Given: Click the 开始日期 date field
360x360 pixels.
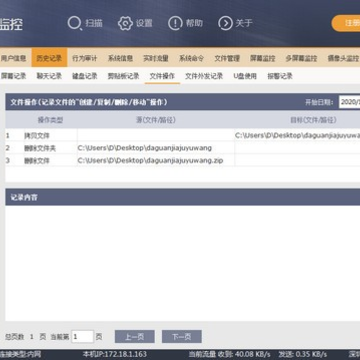Looking at the screenshot, I should [349, 102].
